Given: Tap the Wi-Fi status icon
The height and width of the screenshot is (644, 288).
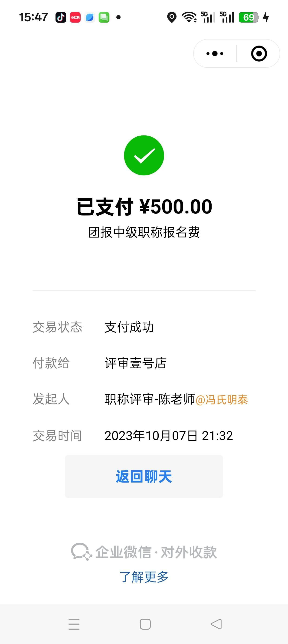Looking at the screenshot, I should pyautogui.click(x=189, y=17).
